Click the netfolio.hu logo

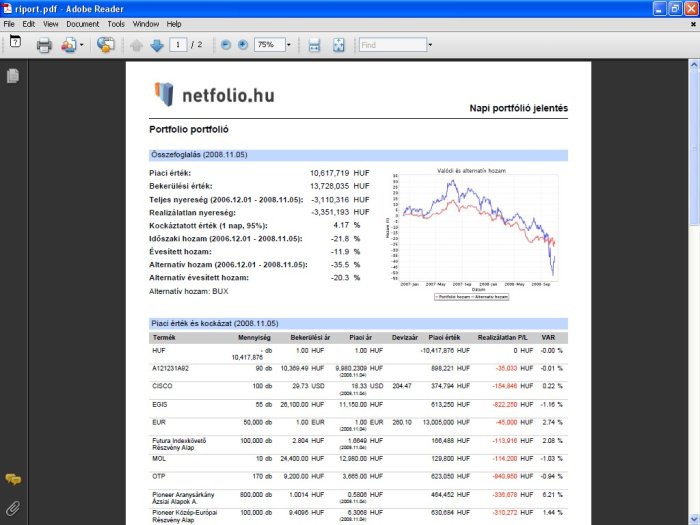215,94
